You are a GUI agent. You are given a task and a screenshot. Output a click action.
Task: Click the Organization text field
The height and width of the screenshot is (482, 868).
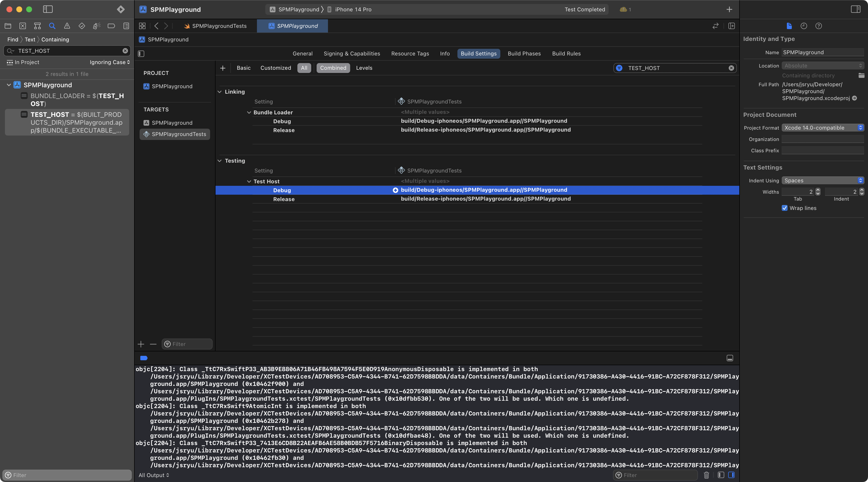(x=823, y=139)
